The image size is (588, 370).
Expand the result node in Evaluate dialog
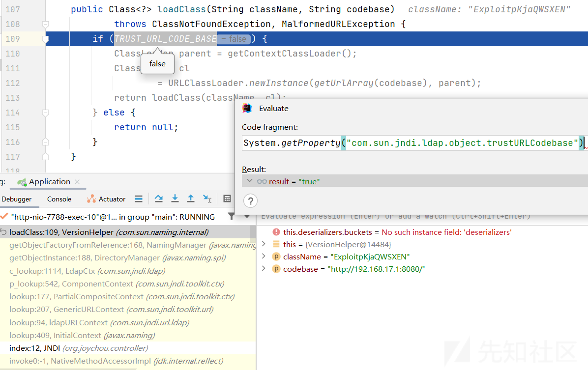coord(250,181)
